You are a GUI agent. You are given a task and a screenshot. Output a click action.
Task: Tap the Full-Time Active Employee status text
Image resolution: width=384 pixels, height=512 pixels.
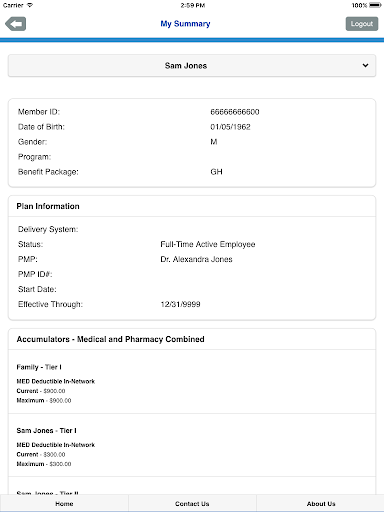pyautogui.click(x=208, y=245)
